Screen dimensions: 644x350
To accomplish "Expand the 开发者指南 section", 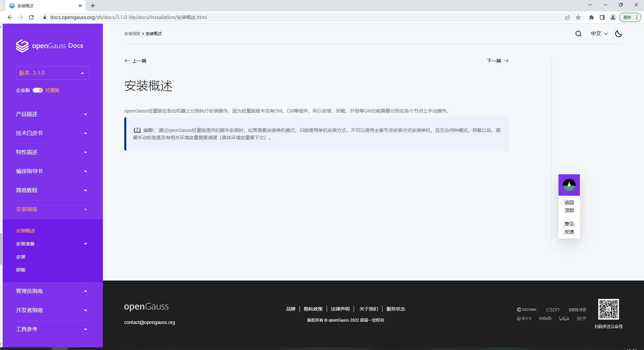I will (53, 310).
